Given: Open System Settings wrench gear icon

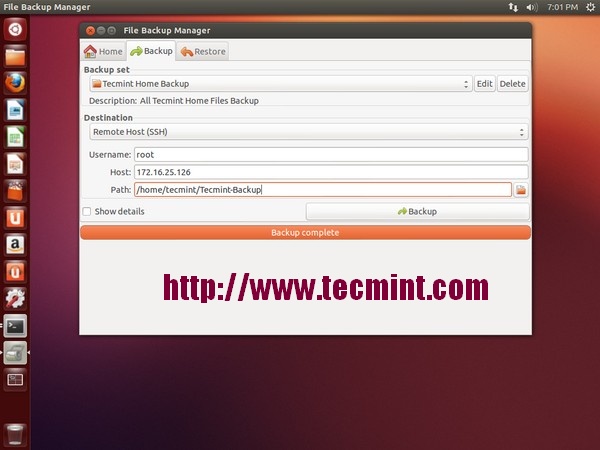Looking at the screenshot, I should (x=15, y=299).
